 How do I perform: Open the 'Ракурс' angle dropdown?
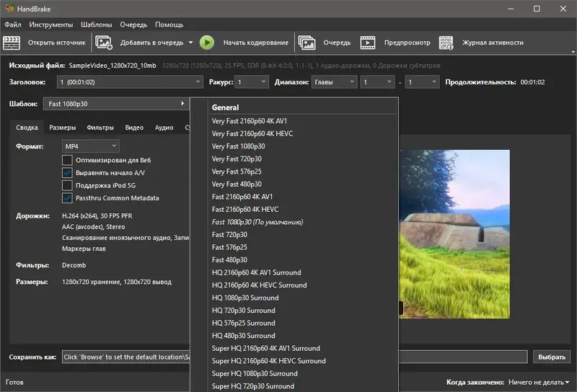(x=252, y=82)
